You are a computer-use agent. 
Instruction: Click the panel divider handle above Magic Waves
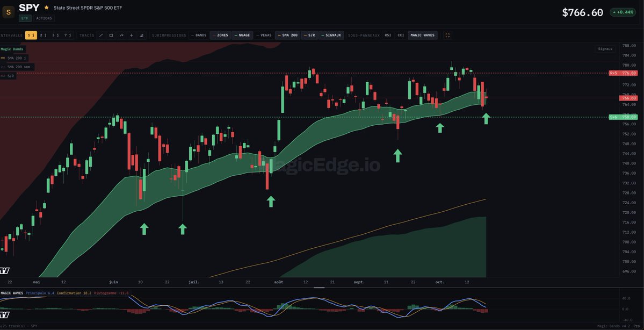[x=319, y=288]
